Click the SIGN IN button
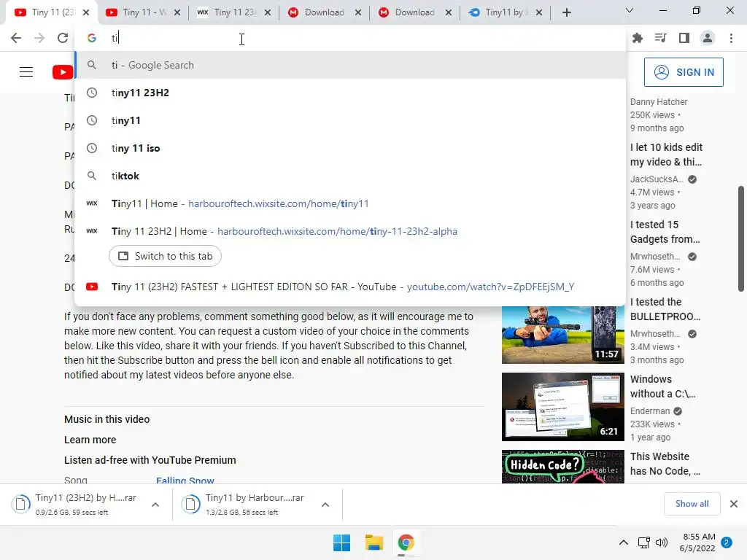 [x=684, y=72]
